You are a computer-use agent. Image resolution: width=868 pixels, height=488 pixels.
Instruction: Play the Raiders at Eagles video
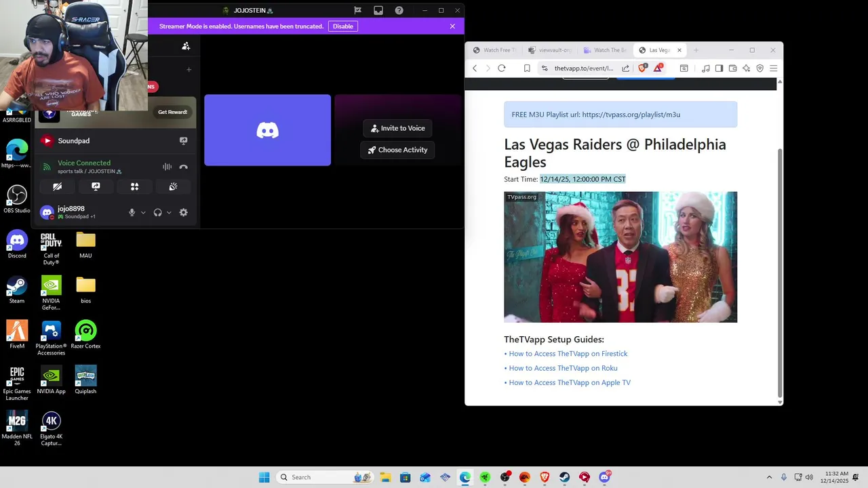coord(620,257)
